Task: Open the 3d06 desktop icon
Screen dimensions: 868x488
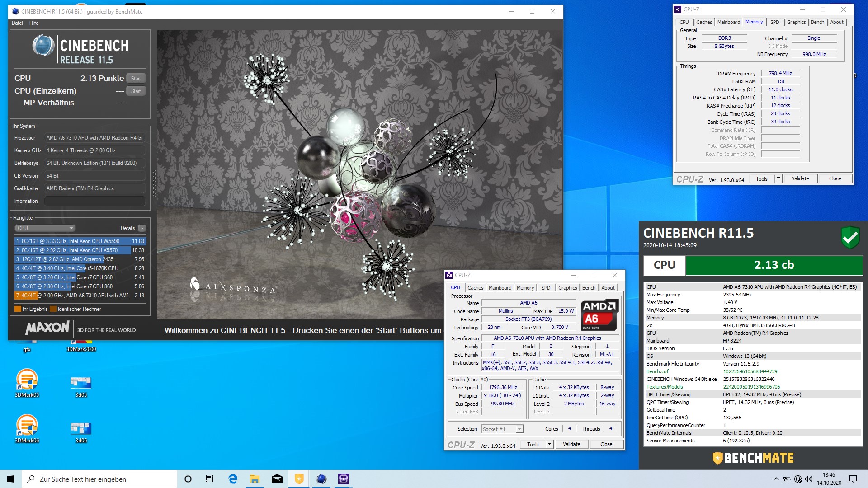Action: pos(81,432)
